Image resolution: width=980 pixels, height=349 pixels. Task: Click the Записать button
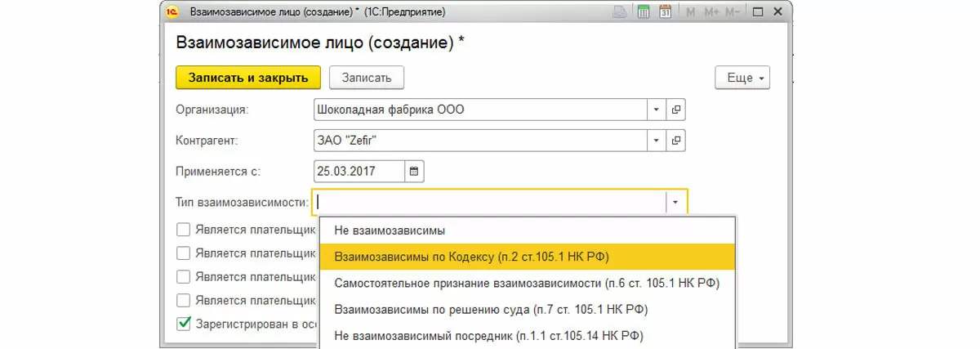pyautogui.click(x=367, y=78)
